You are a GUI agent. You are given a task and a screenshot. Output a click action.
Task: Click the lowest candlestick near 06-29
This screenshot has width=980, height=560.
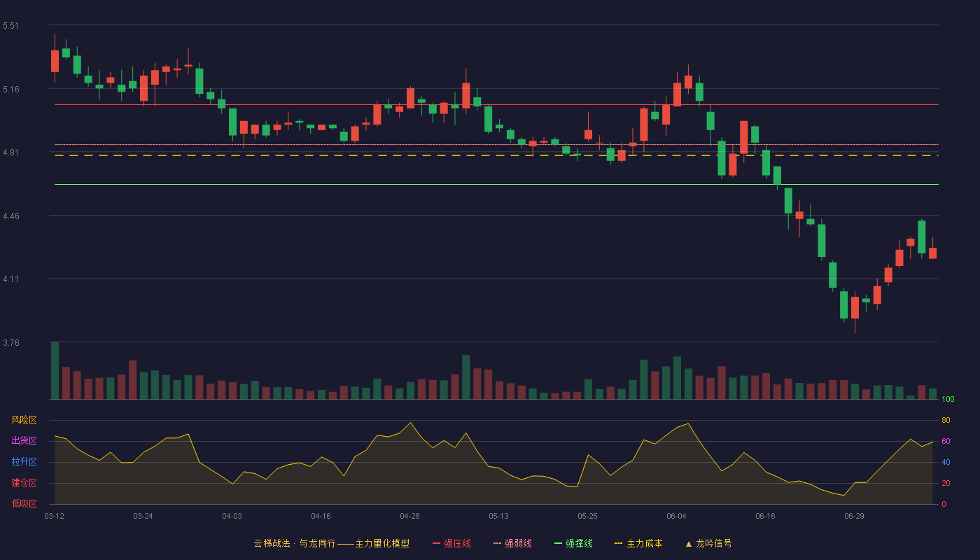855,308
